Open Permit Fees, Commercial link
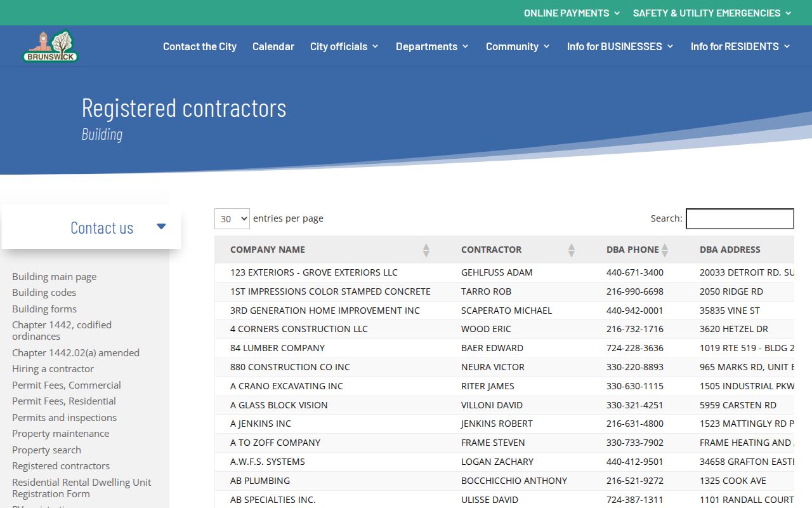Viewport: 812px width, 508px height. [66, 385]
